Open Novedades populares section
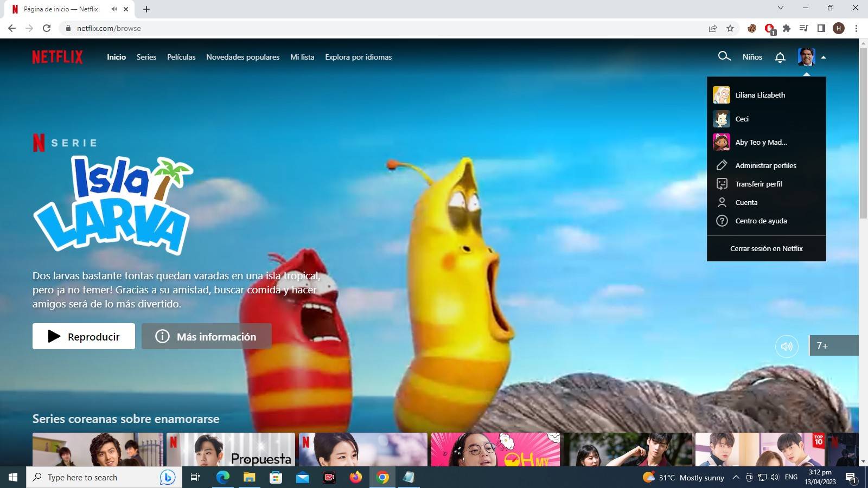Screen dimensions: 868x488 coord(242,57)
